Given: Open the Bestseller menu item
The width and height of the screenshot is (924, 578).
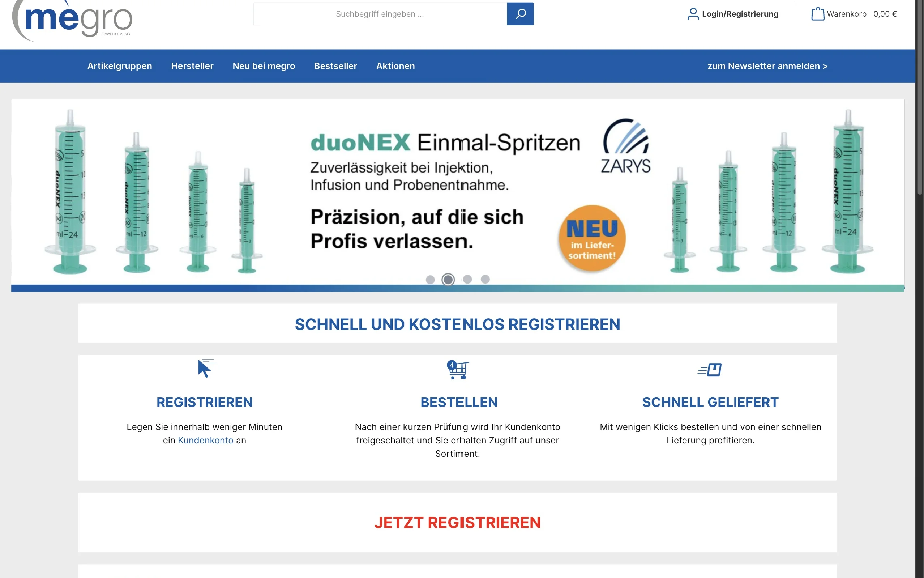Looking at the screenshot, I should point(335,66).
